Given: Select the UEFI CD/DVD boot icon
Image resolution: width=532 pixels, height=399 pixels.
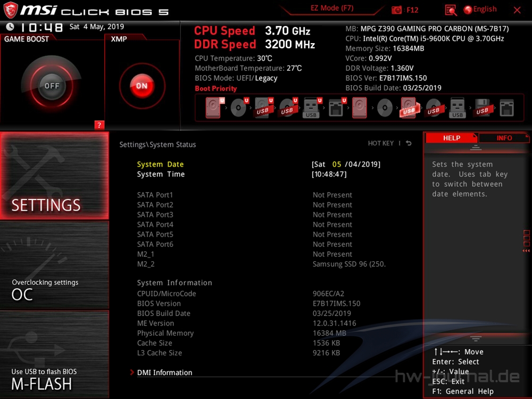Looking at the screenshot, I should click(239, 108).
